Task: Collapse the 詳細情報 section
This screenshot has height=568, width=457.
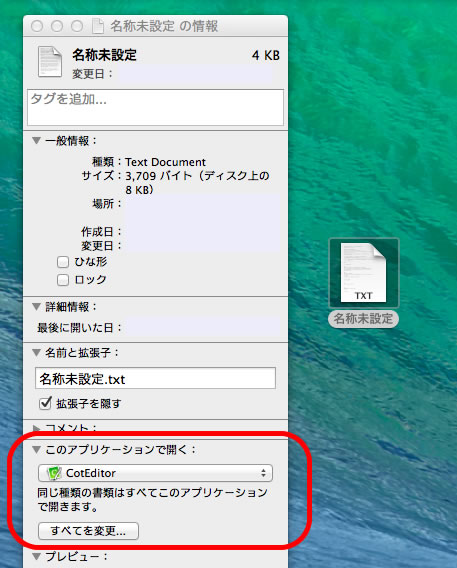Action: 36,307
